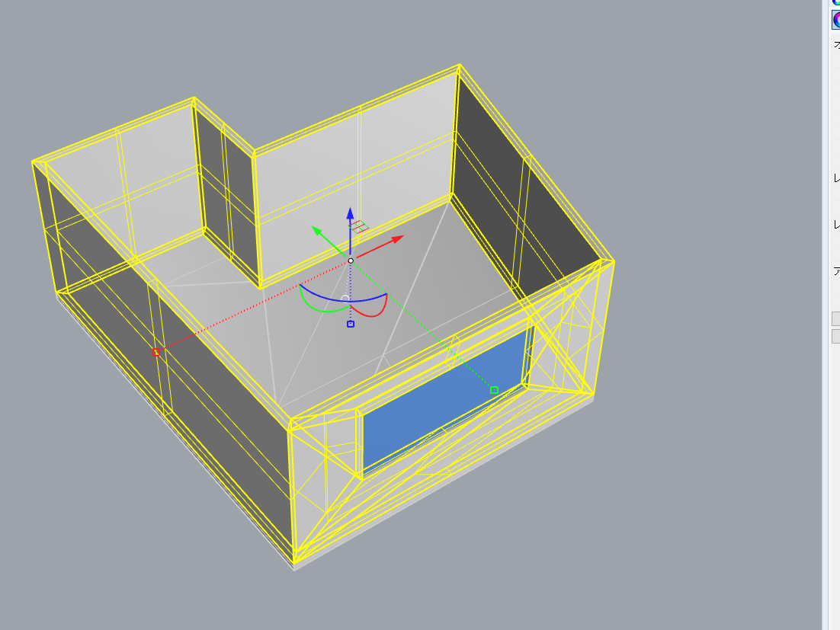The height and width of the screenshot is (630, 840).
Task: Click the green Y-axis move arrow of gumball
Action: point(318,232)
